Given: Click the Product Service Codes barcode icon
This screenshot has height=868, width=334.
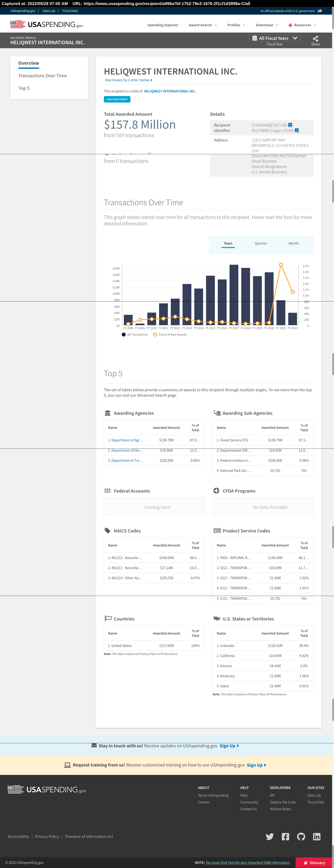Looking at the screenshot, I should pos(217,530).
